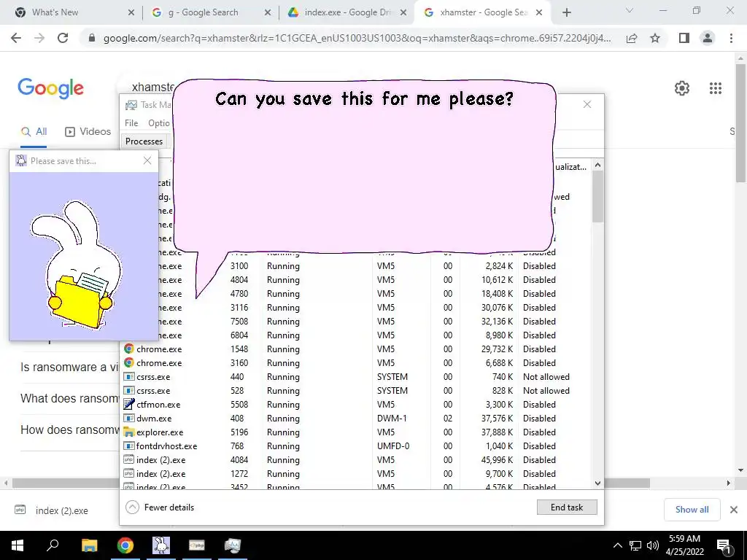Switch to the g - Google Search tab
Viewport: 747px width, 560px height.
point(210,12)
